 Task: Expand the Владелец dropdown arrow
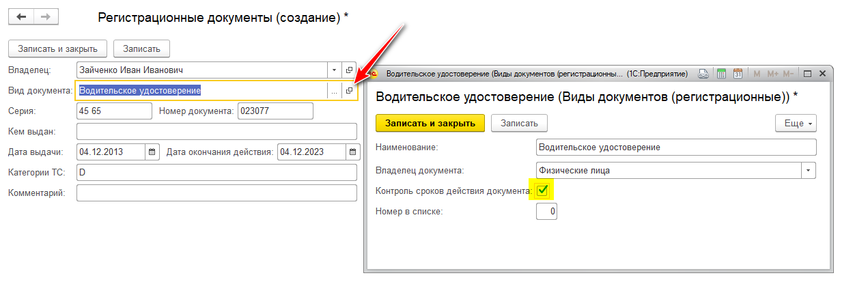point(334,70)
